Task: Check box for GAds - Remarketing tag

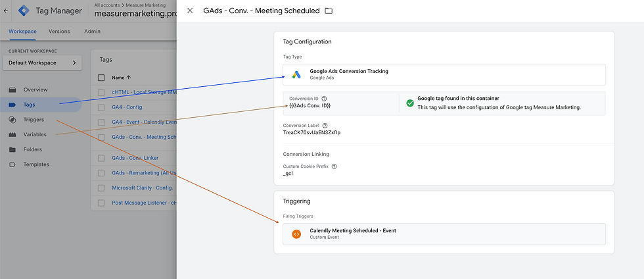Action: coord(101,173)
